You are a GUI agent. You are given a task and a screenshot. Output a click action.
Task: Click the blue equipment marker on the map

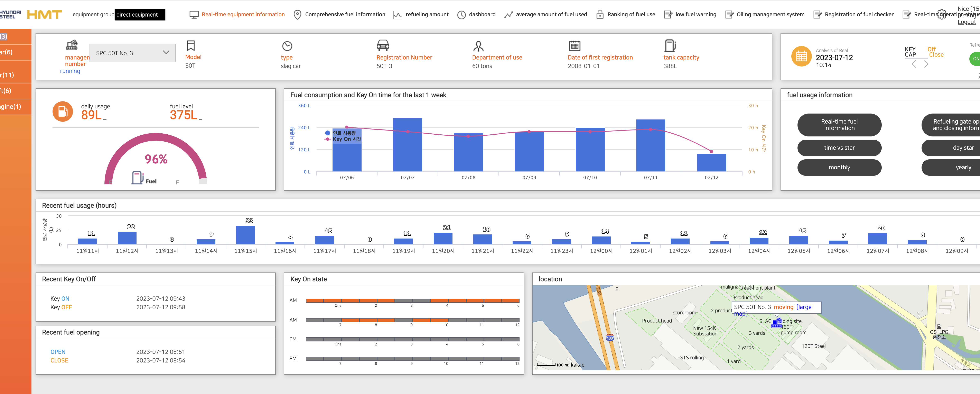pyautogui.click(x=776, y=323)
